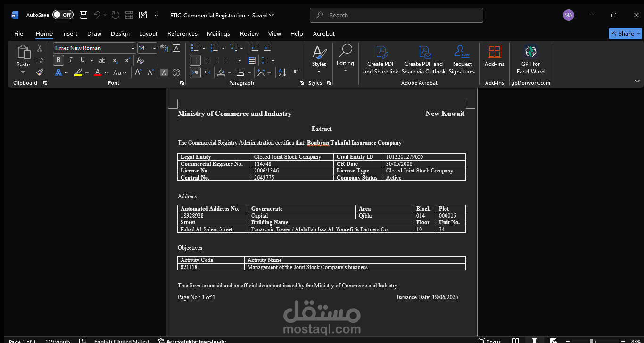Switch to the Layout tab
Screen dimensions: 644x343
[x=149, y=33]
